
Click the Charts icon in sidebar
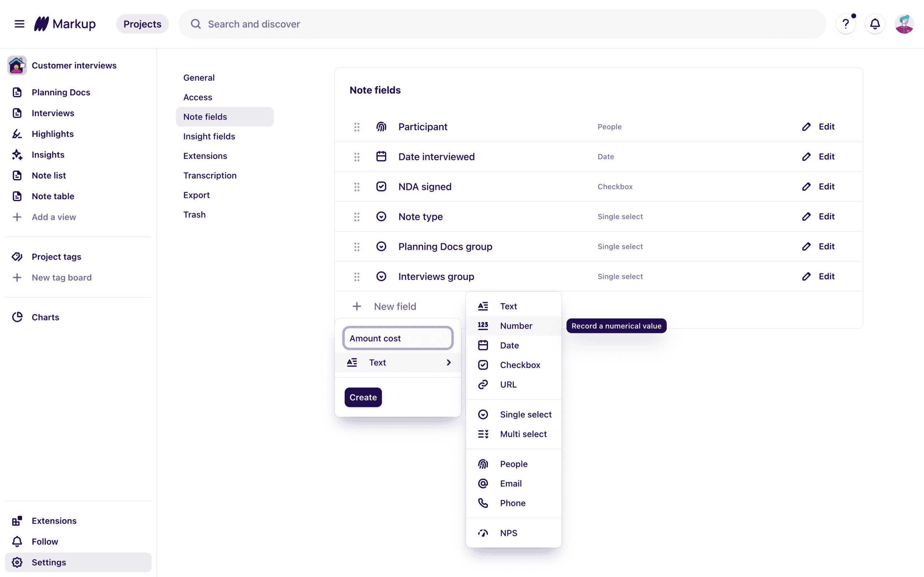pyautogui.click(x=18, y=317)
